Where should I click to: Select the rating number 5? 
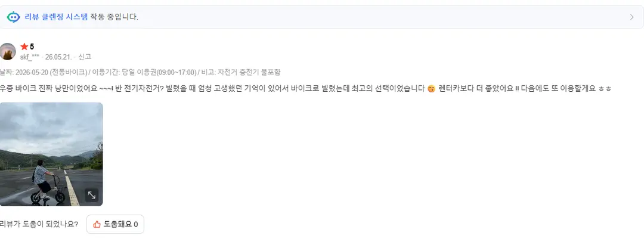click(x=32, y=46)
